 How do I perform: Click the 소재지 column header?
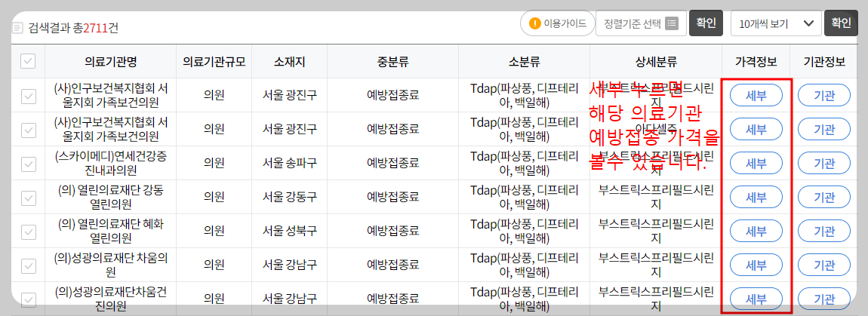(x=289, y=61)
